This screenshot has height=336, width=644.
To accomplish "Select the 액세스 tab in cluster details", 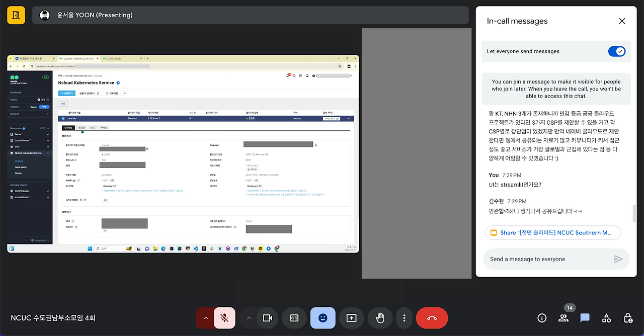I will [x=104, y=128].
